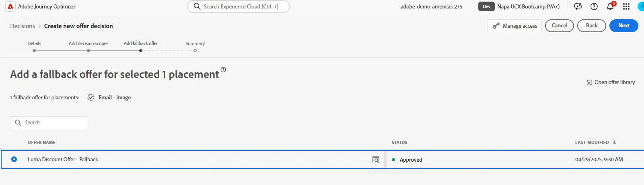
Task: Click the user profile avatar
Action: point(641,6)
